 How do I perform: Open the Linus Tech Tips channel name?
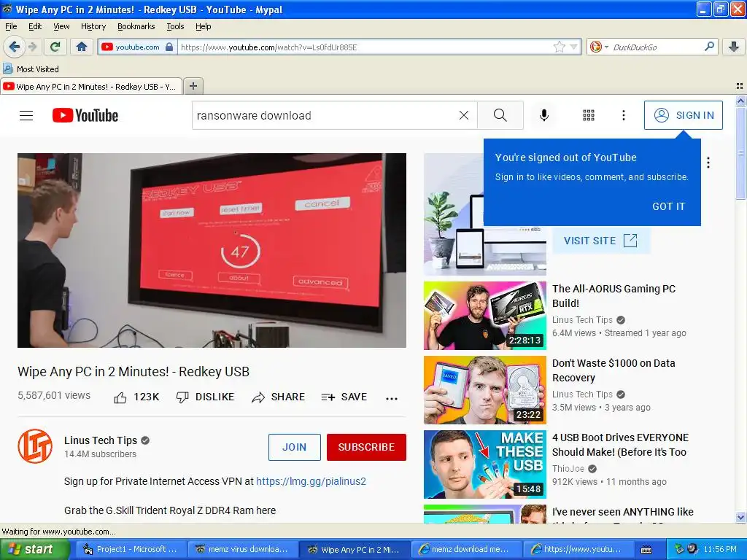(x=101, y=440)
